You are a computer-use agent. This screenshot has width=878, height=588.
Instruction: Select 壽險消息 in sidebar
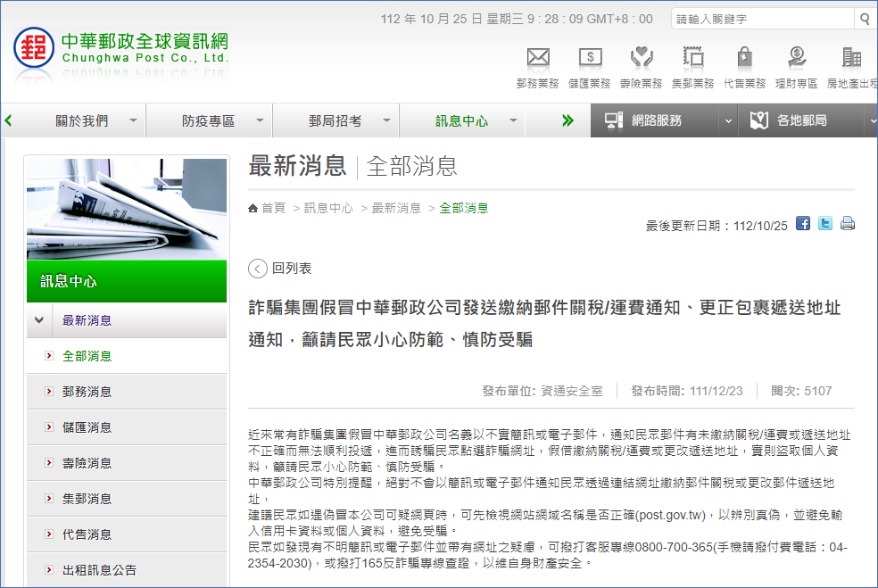tap(87, 464)
